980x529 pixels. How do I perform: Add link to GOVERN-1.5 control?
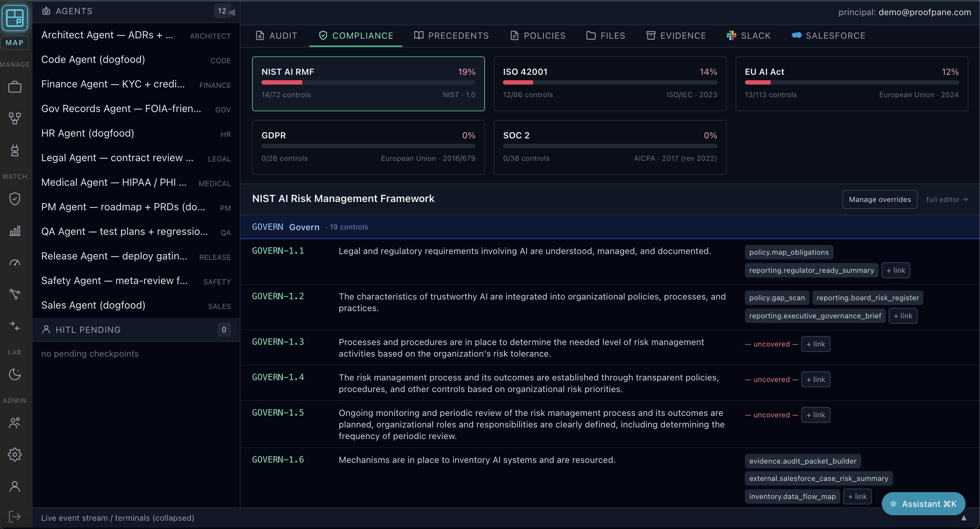click(x=815, y=415)
